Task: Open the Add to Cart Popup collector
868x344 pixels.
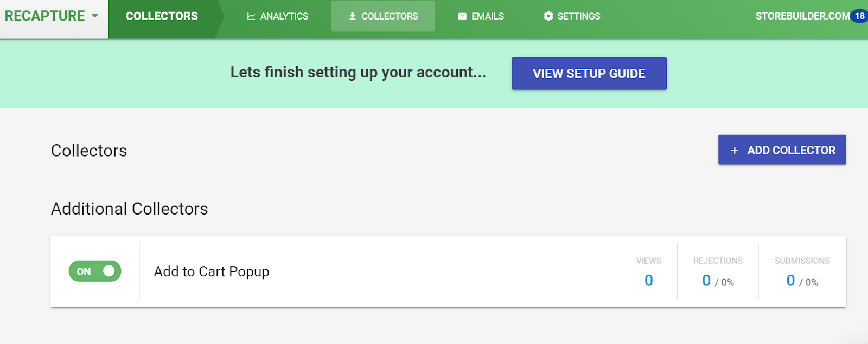Action: (212, 271)
